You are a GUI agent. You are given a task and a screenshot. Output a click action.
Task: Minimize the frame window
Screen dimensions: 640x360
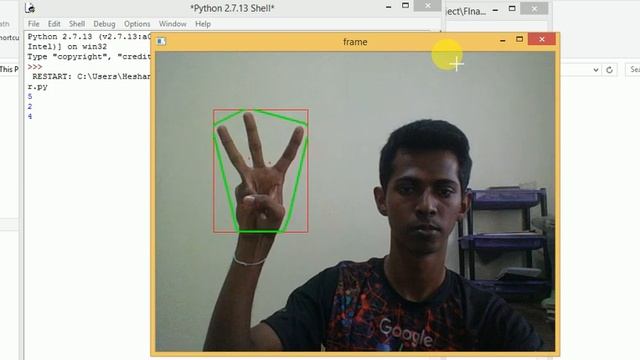502,40
